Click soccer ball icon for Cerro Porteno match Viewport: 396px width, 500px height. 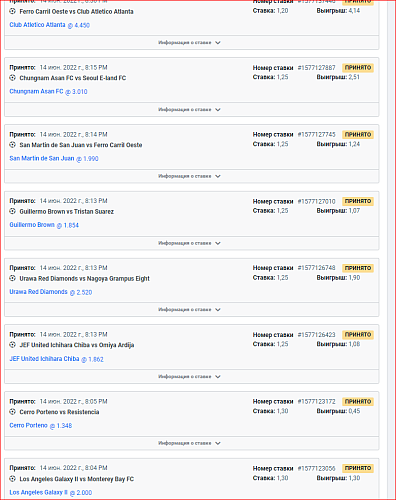pos(13,412)
